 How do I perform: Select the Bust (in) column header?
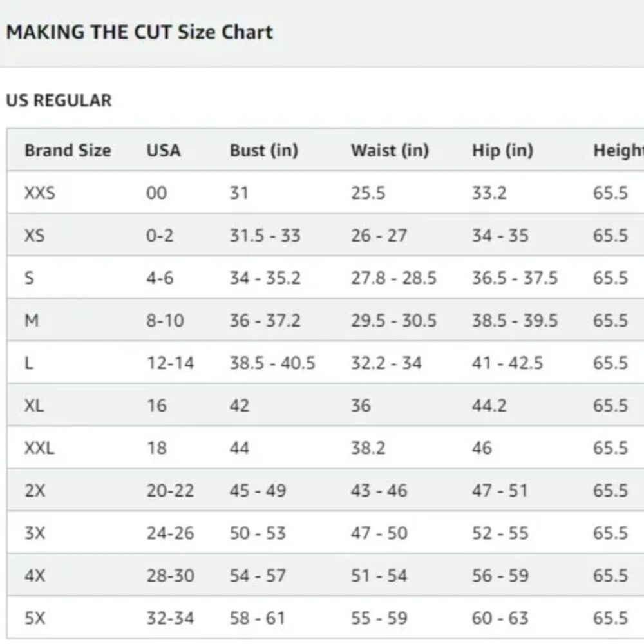tap(264, 151)
